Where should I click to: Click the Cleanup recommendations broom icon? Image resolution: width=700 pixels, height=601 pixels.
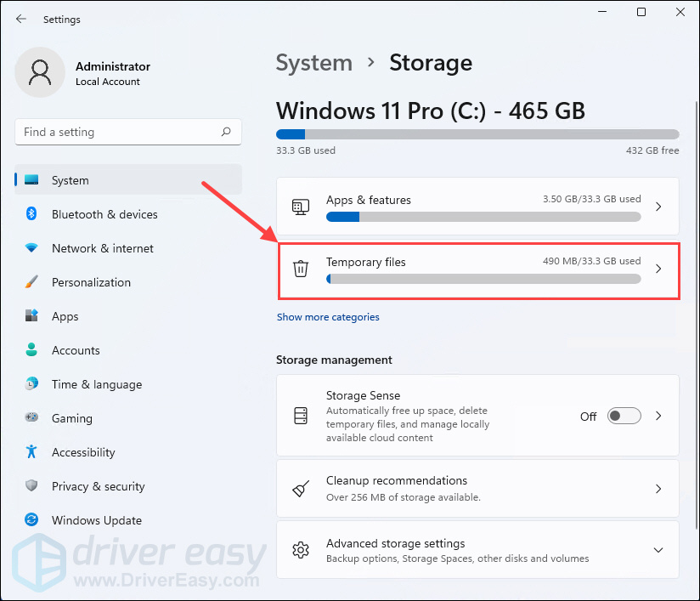pos(301,489)
